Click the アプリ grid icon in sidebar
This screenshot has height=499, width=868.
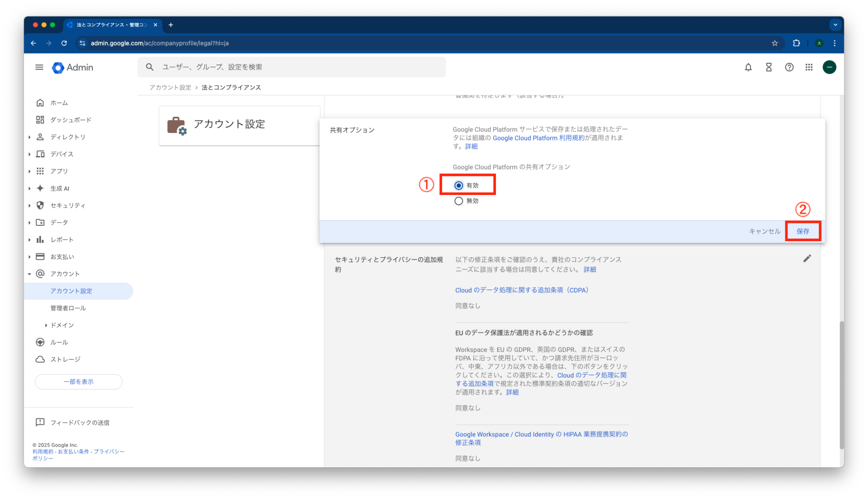click(40, 171)
